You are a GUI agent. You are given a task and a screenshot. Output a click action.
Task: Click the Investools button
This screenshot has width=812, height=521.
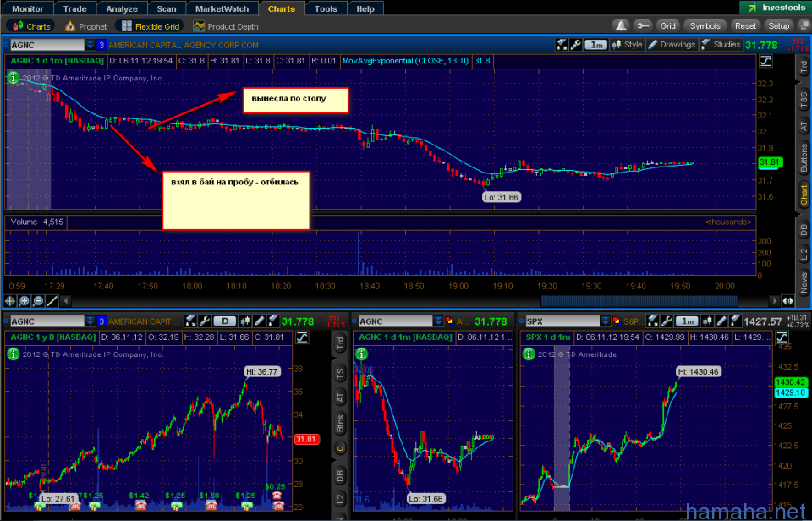775,8
